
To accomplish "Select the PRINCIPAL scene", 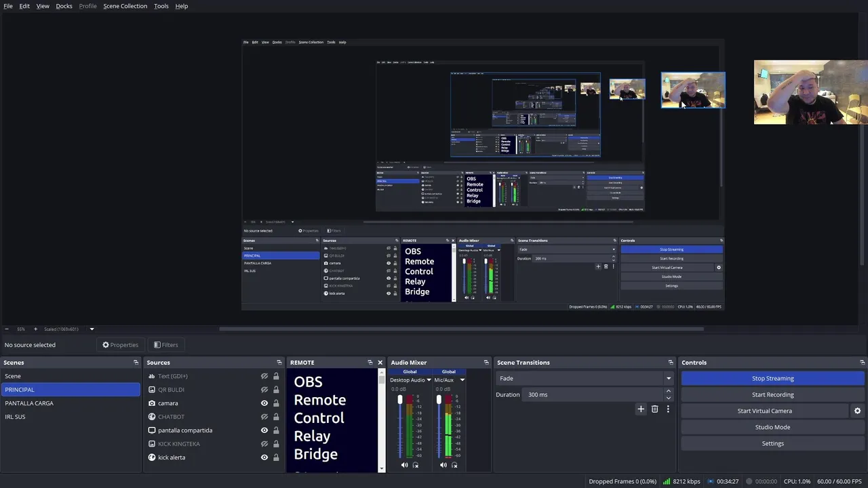I will (71, 390).
